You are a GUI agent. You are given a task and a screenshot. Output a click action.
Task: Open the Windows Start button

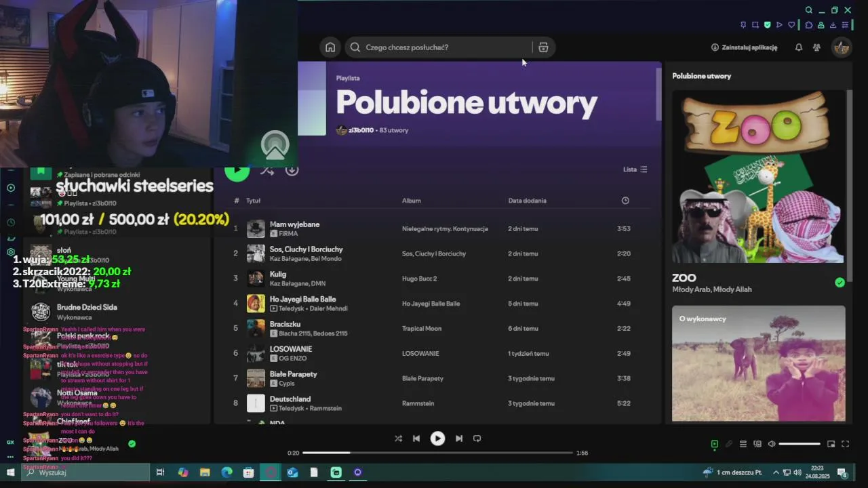pos(10,472)
